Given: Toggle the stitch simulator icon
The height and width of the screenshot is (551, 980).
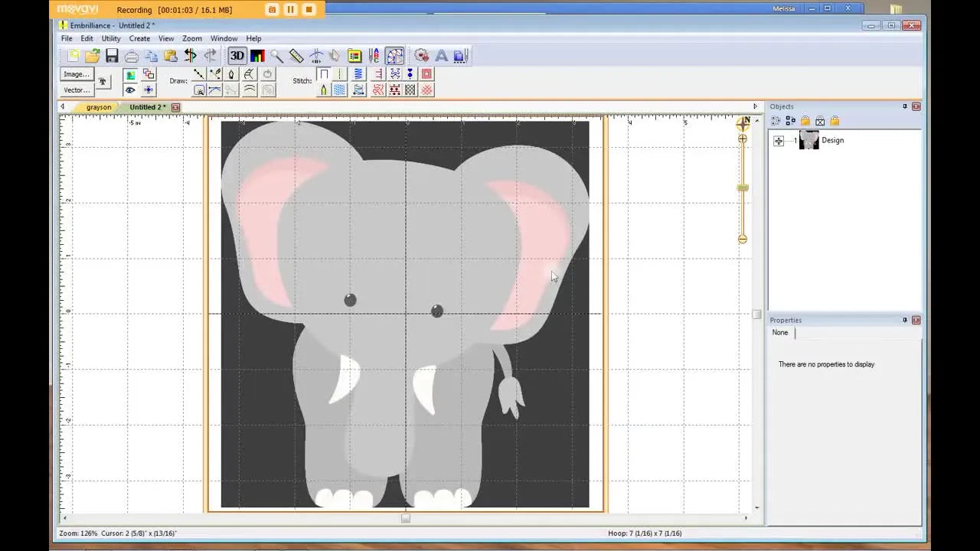Looking at the screenshot, I should coord(394,56).
